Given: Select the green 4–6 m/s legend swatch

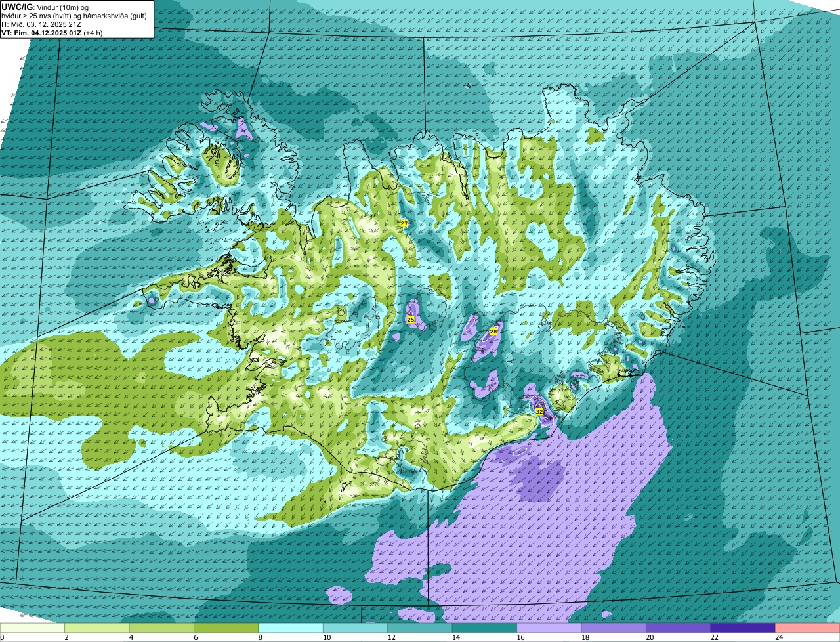Looking at the screenshot, I should 161,628.
